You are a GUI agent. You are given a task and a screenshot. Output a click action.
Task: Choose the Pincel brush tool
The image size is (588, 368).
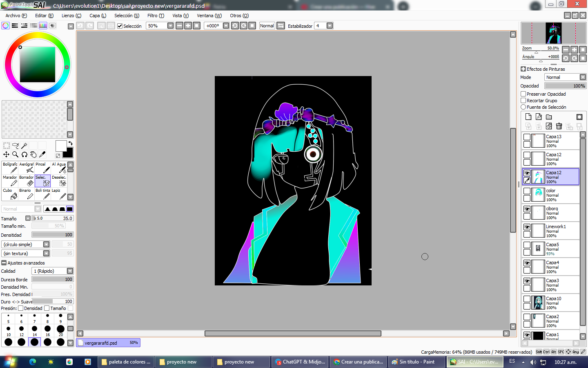pos(43,168)
